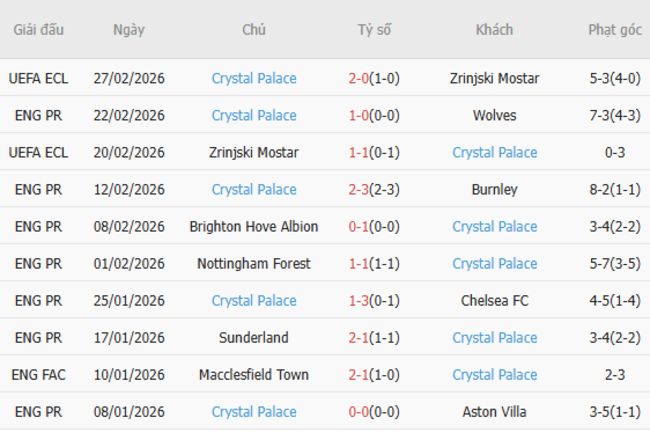Image resolution: width=650 pixels, height=440 pixels.
Task: Open Crystal Palace link in 27/02/2026 row
Action: click(254, 78)
